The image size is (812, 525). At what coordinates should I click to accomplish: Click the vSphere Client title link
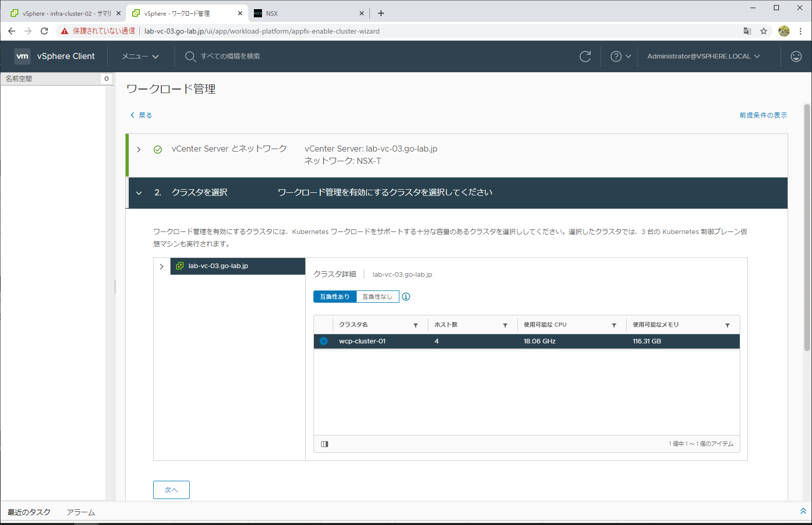(66, 56)
